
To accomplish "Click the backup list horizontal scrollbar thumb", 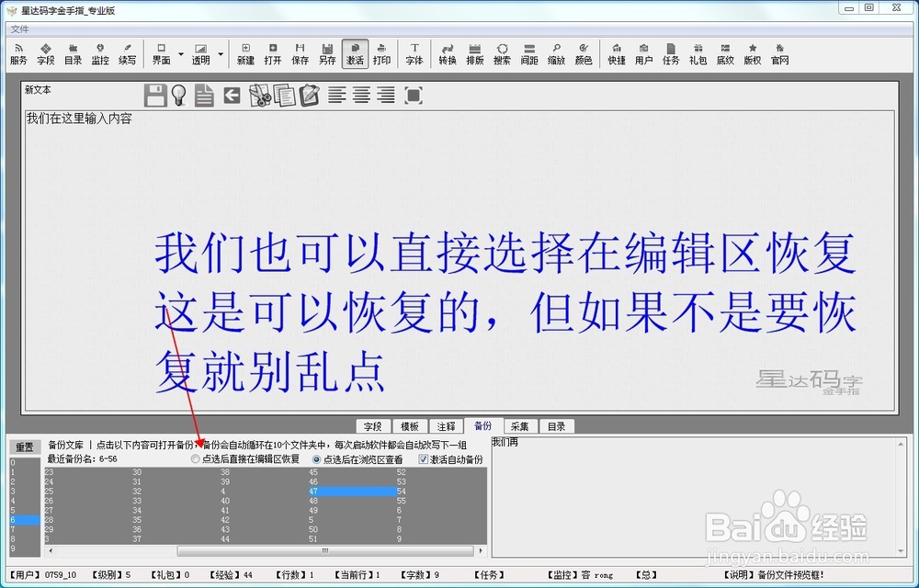I will click(x=325, y=551).
